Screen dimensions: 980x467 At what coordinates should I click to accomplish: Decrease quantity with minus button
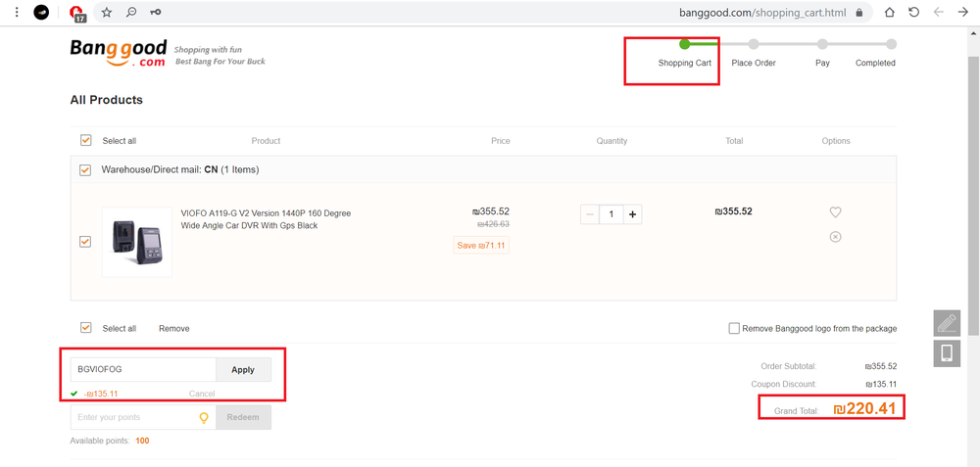[x=590, y=214]
